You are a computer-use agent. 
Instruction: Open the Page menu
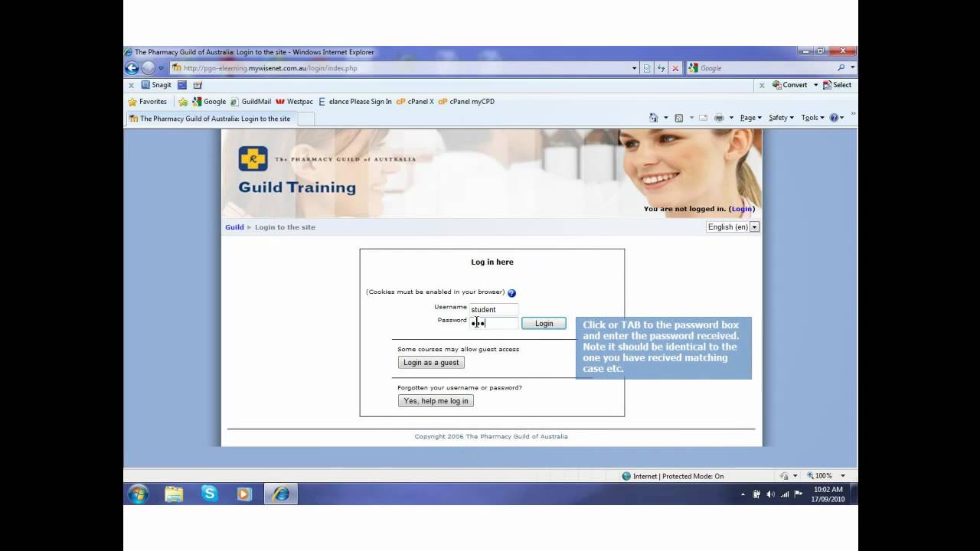coord(750,118)
